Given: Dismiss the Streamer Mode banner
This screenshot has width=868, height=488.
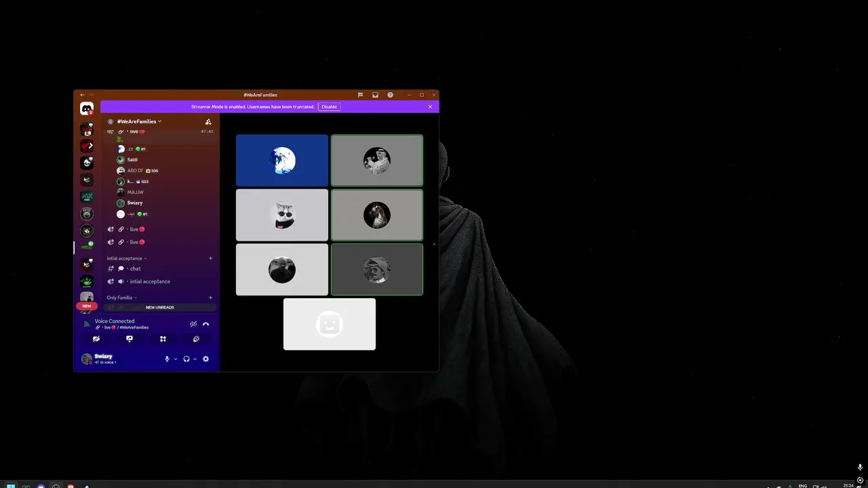Looking at the screenshot, I should tap(430, 106).
